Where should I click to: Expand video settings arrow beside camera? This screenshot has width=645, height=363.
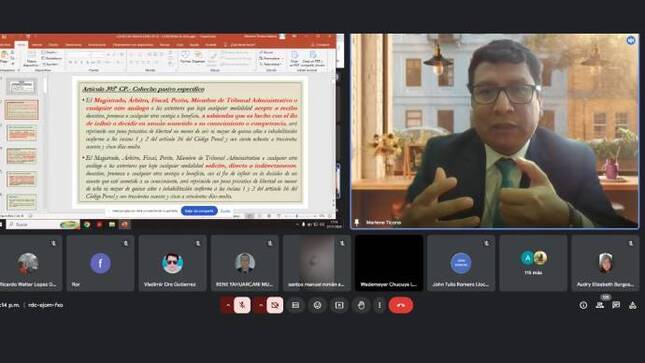click(x=260, y=305)
